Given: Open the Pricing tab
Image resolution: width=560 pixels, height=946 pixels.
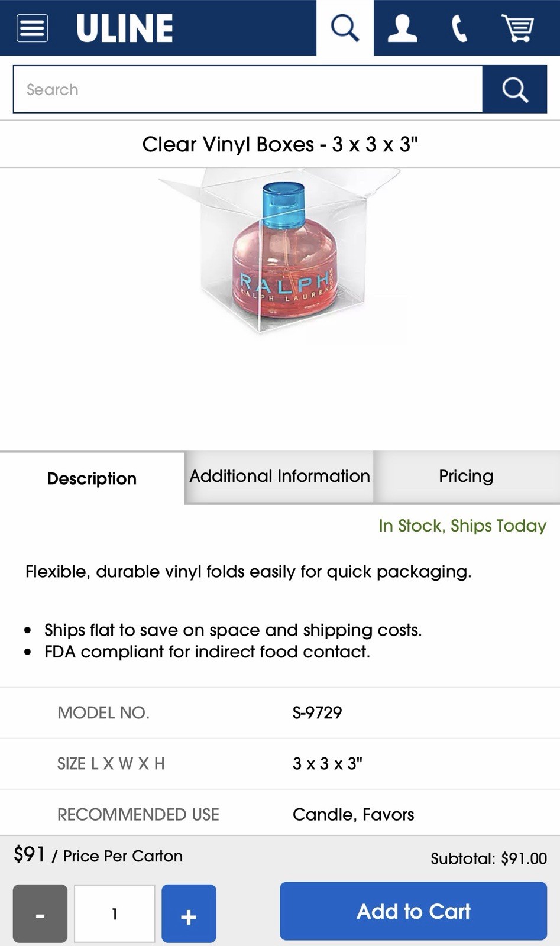Looking at the screenshot, I should 466,477.
